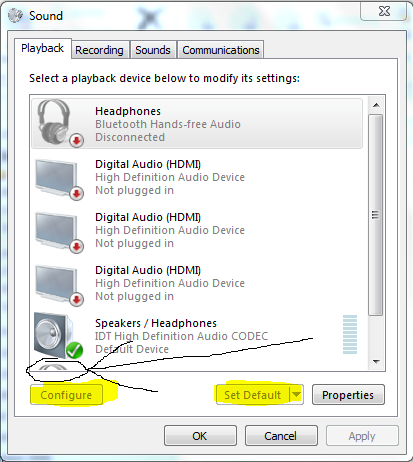
Task: Click the OK button
Action: coord(200,436)
